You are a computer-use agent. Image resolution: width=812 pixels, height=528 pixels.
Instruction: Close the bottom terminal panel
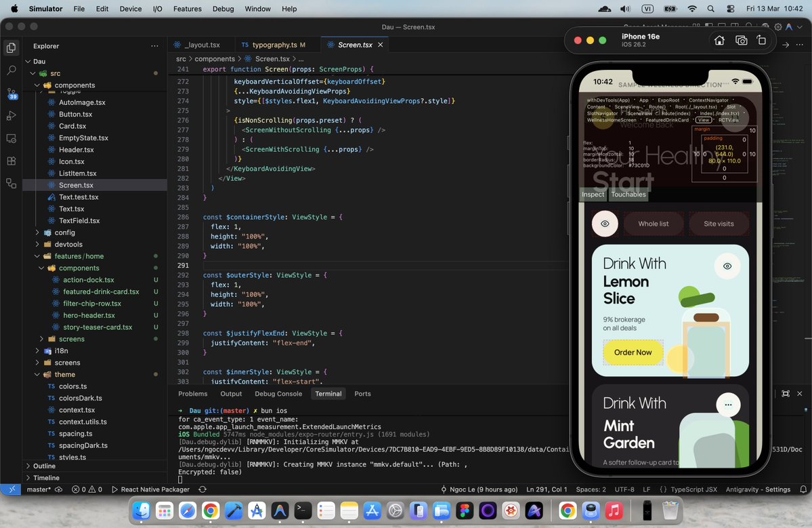click(800, 394)
